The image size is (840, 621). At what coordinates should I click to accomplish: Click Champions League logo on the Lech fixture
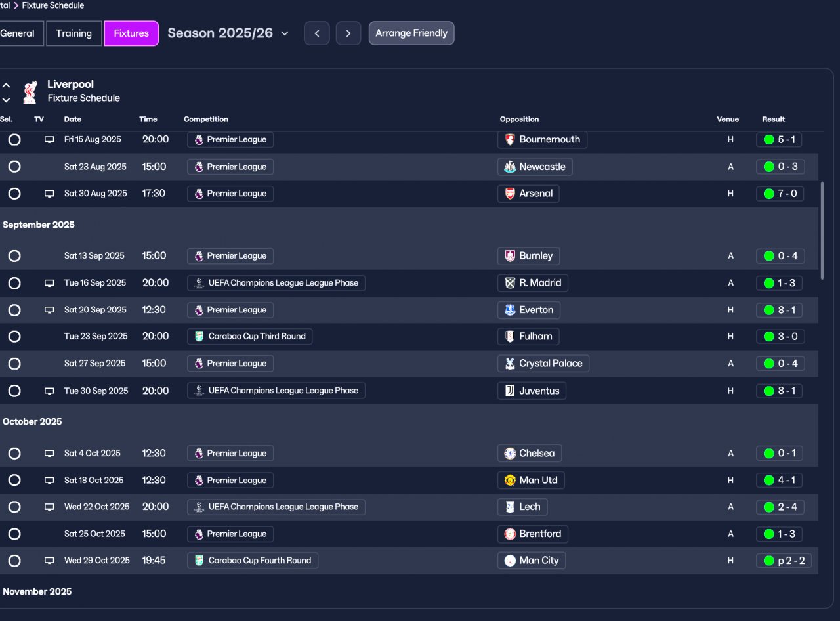[x=199, y=507]
